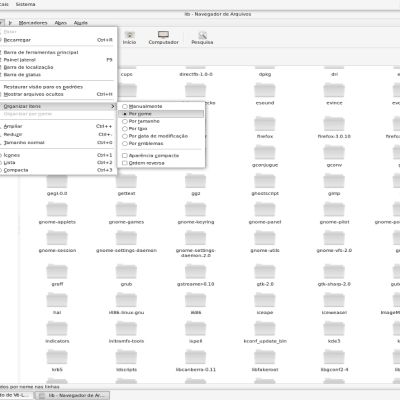Select the gnome-pilot folder icon

coord(334,210)
